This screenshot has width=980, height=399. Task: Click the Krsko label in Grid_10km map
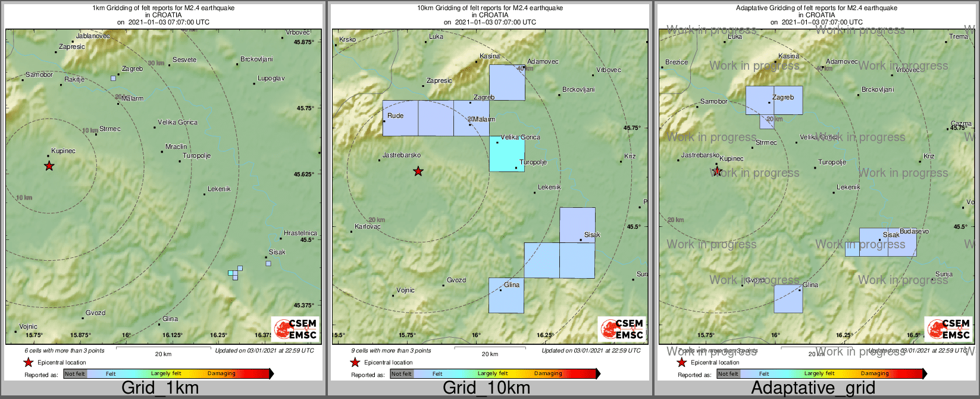[347, 40]
